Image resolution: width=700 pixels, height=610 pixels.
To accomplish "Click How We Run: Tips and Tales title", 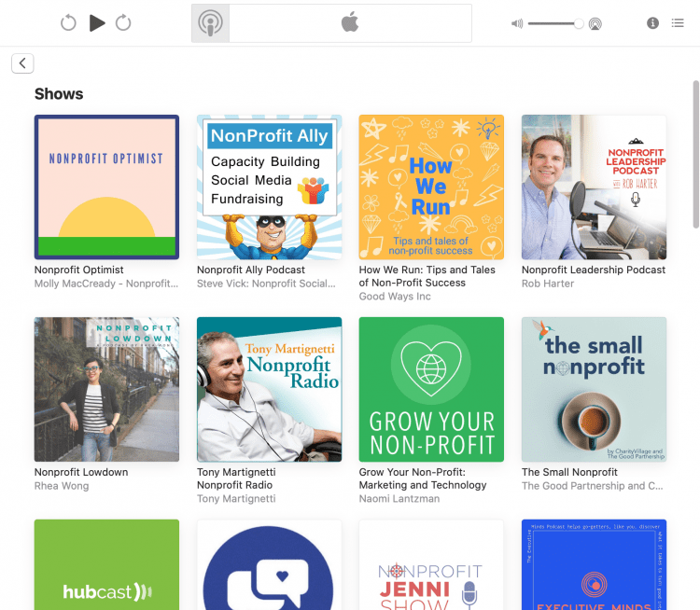I will (427, 276).
